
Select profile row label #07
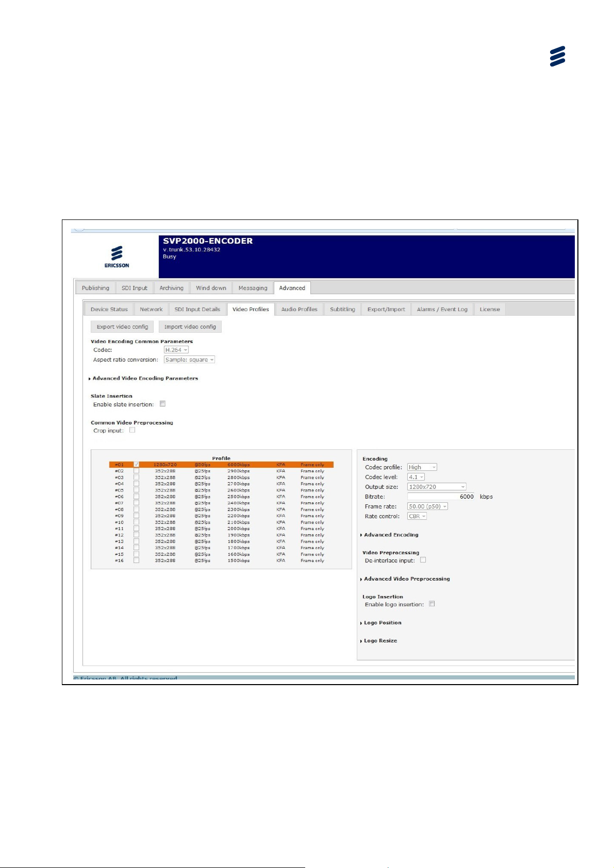pyautogui.click(x=119, y=503)
